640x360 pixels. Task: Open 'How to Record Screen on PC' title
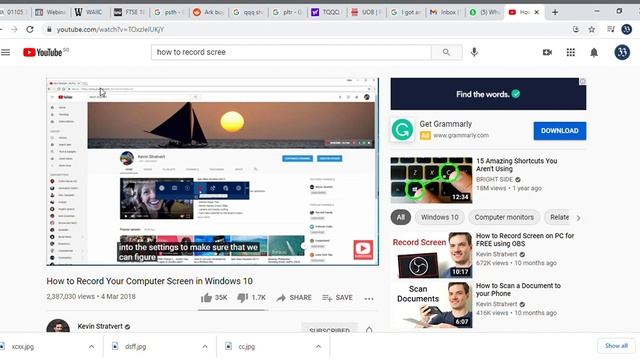click(x=524, y=240)
